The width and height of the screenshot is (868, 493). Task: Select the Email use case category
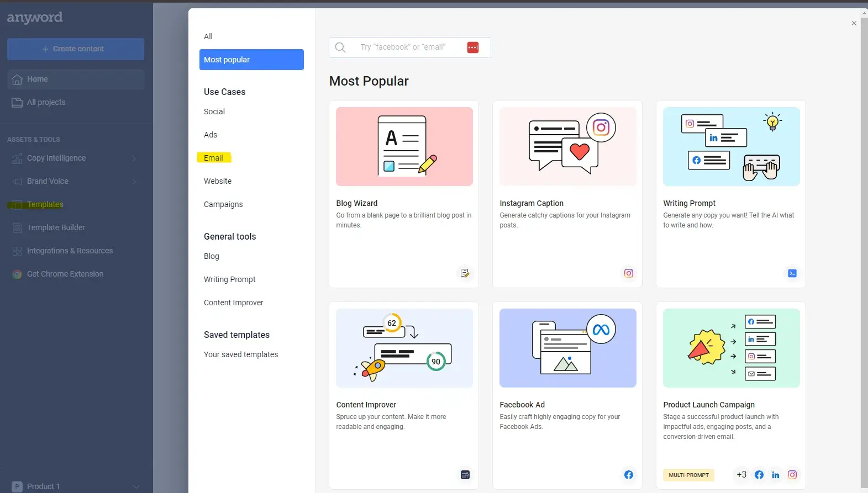pos(213,158)
